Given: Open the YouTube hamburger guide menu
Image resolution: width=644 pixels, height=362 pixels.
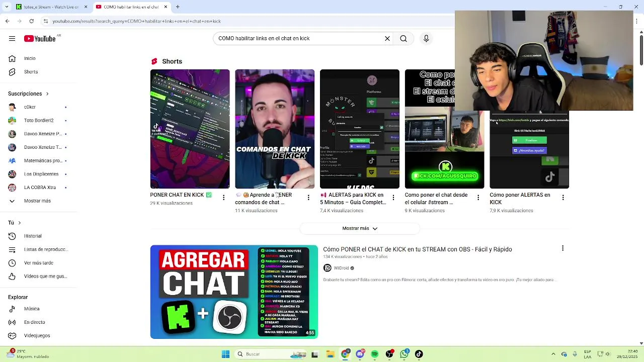Looking at the screenshot, I should pos(12,39).
